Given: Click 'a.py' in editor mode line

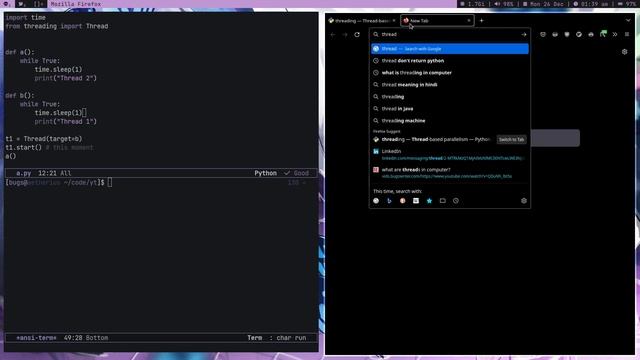Looking at the screenshot, I should click(24, 173).
